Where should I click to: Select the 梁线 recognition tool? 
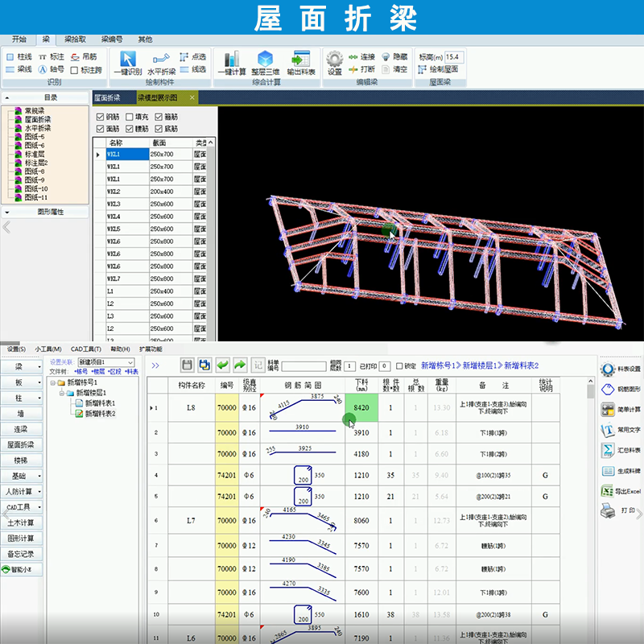(x=19, y=69)
